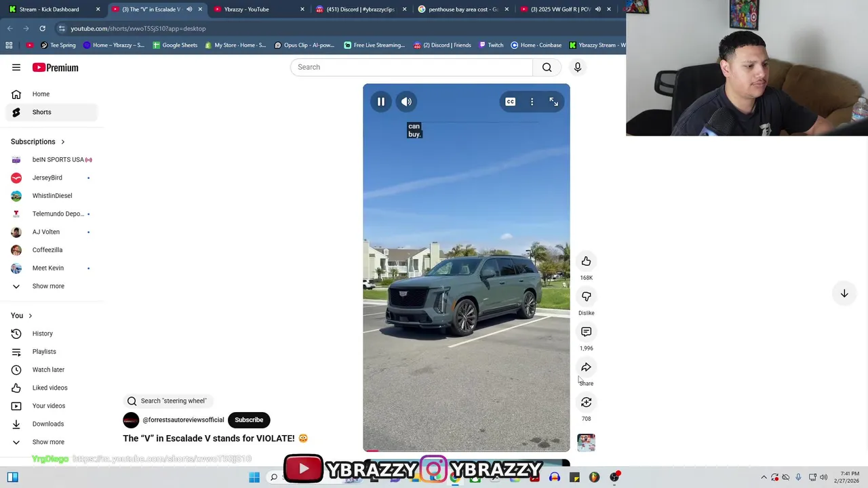Expand Show more under Subscriptions
The height and width of the screenshot is (488, 868).
(52, 286)
